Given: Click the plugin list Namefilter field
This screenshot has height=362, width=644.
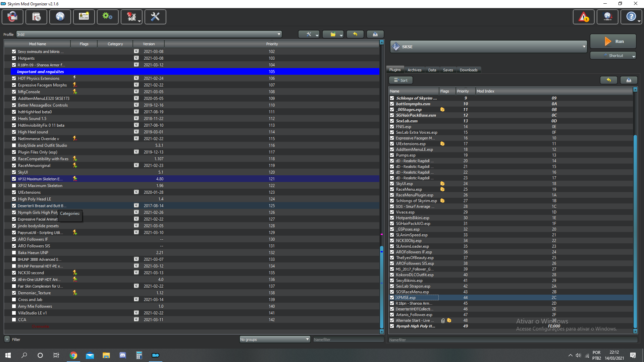Looking at the screenshot, I should [513, 340].
